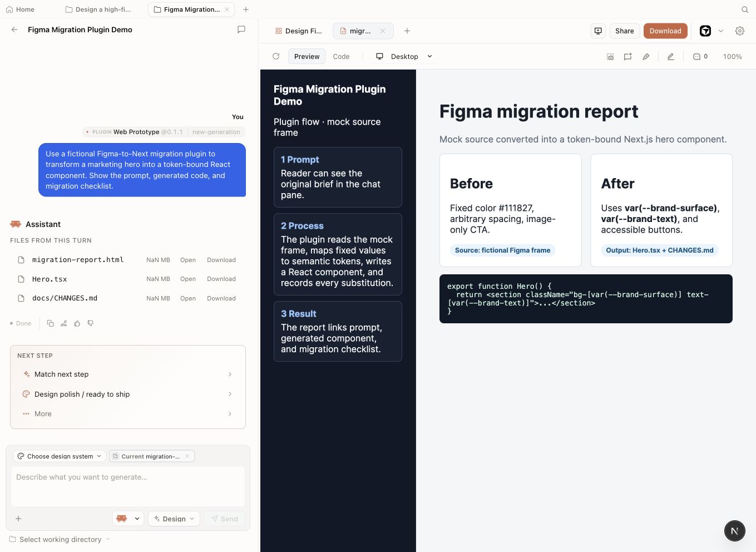
Task: Click the Source: fictional Figma frame badge
Action: [502, 250]
